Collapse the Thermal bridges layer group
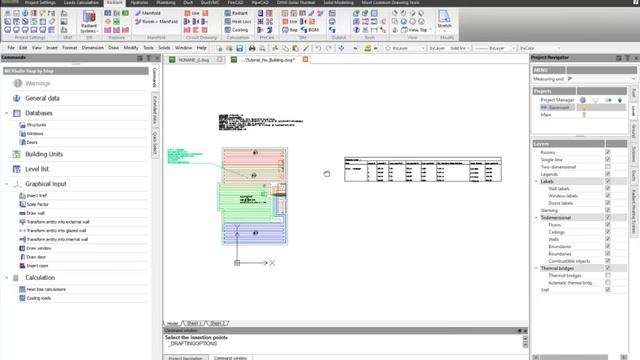The width and height of the screenshot is (640, 360). [536, 268]
